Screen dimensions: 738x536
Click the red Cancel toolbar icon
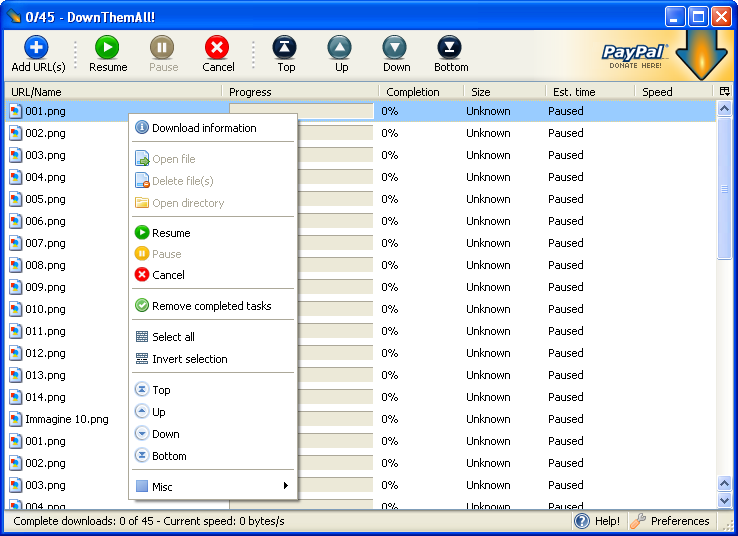pyautogui.click(x=217, y=47)
